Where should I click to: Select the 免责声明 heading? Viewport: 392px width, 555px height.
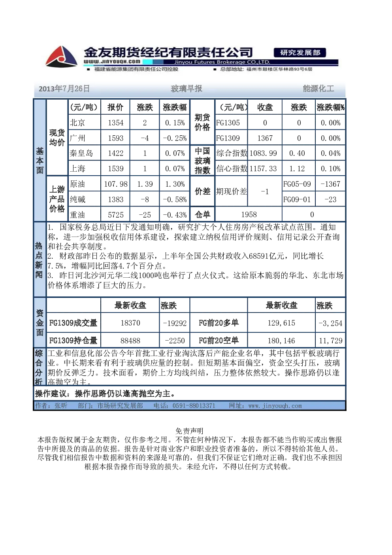click(x=189, y=431)
